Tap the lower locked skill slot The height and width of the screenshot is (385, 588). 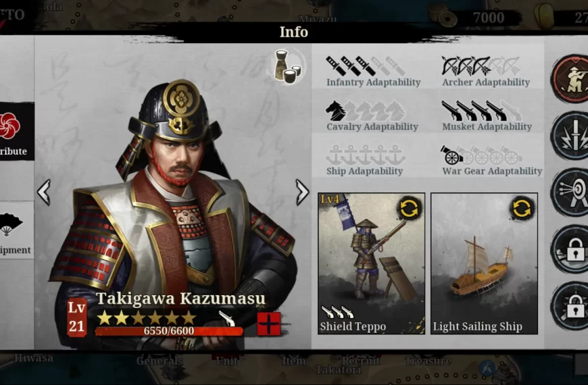[571, 306]
